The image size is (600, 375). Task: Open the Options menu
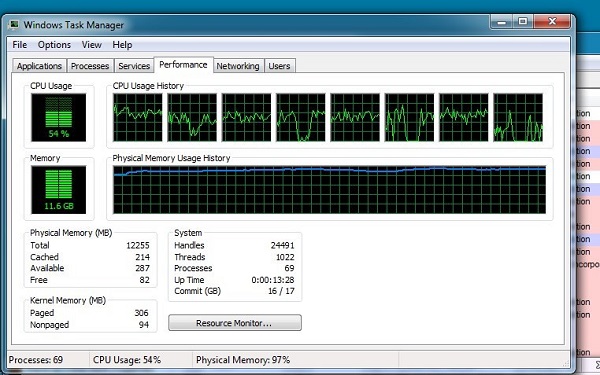point(54,45)
